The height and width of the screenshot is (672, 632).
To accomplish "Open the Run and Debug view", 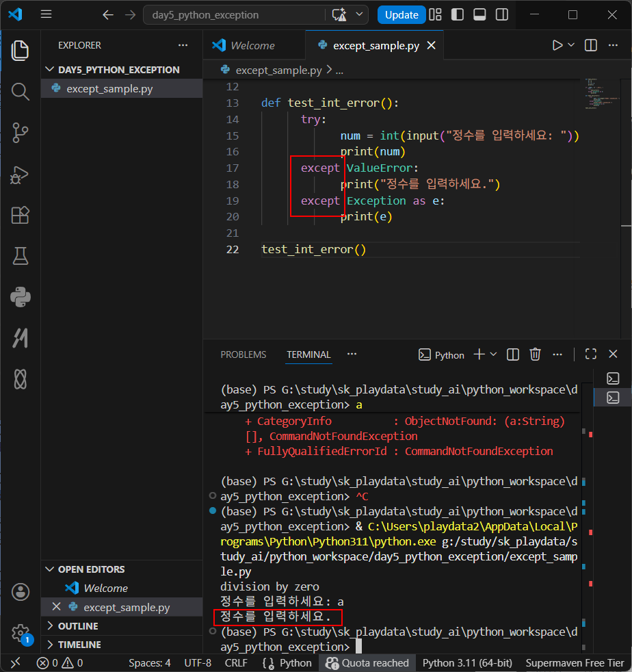I will [x=20, y=174].
